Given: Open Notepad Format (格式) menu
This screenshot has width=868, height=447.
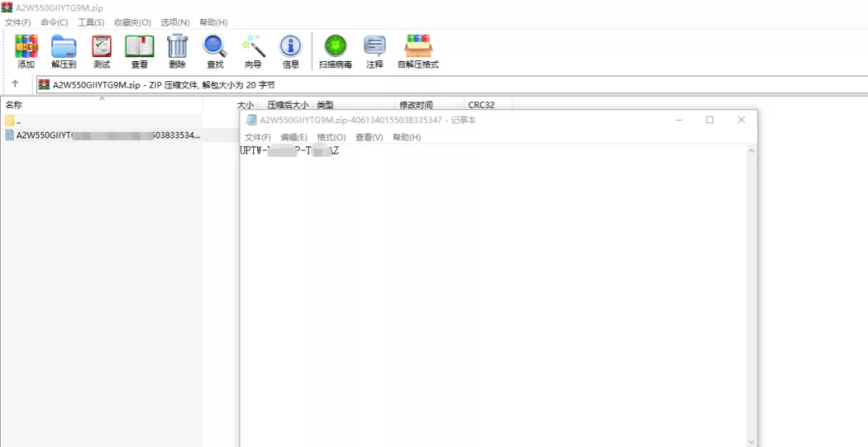Looking at the screenshot, I should pyautogui.click(x=331, y=137).
